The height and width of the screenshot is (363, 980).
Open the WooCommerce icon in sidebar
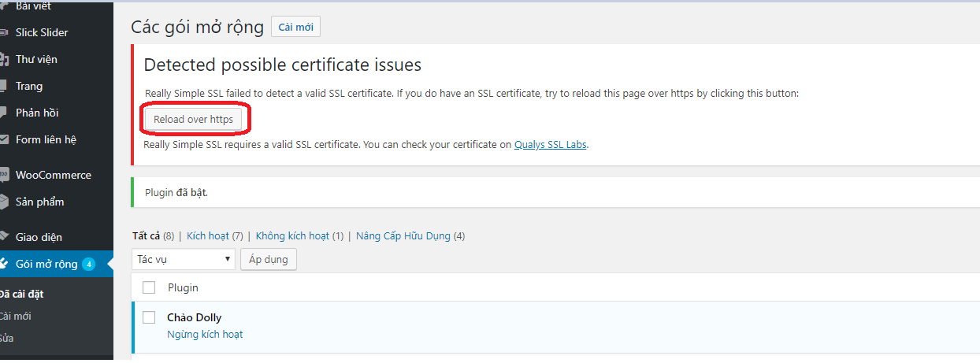[4, 175]
